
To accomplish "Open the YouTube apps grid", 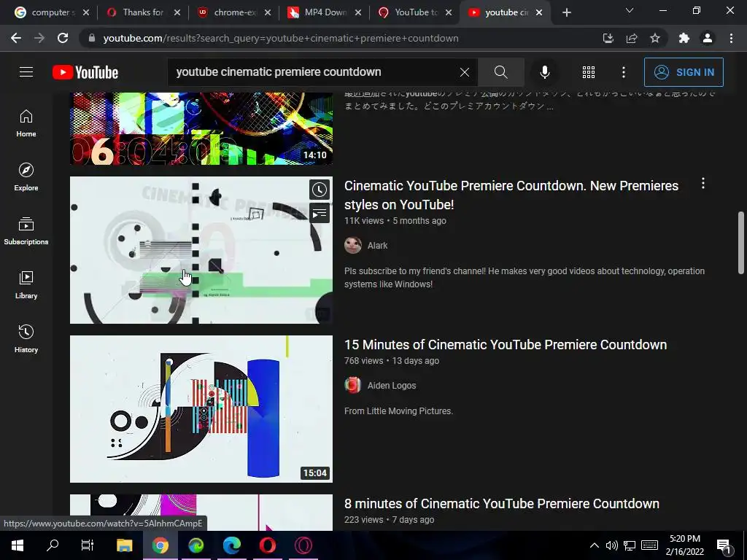I will tap(589, 72).
